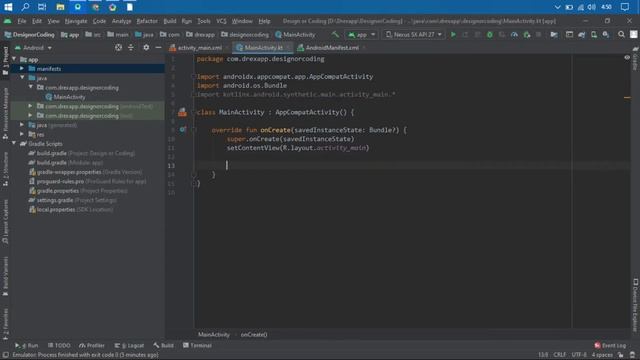Hide the Project panel with minus icon
640x360 pixels.
pyautogui.click(x=158, y=48)
